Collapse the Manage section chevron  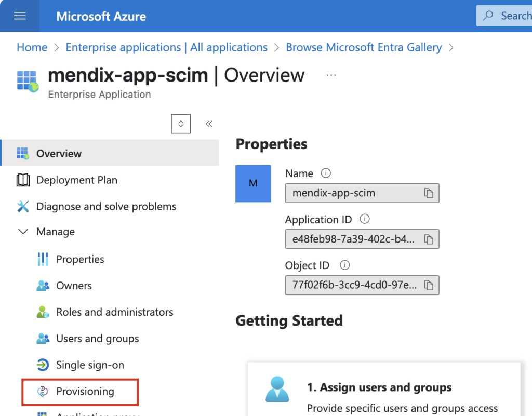(23, 232)
